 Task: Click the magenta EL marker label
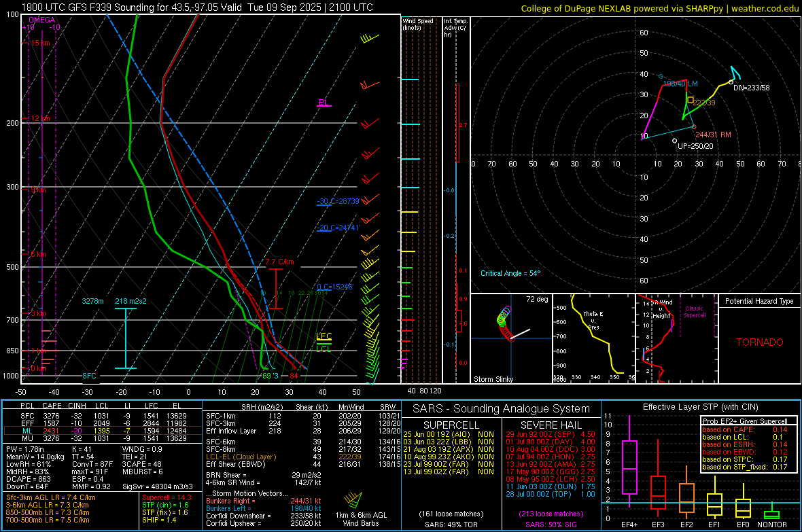[323, 103]
